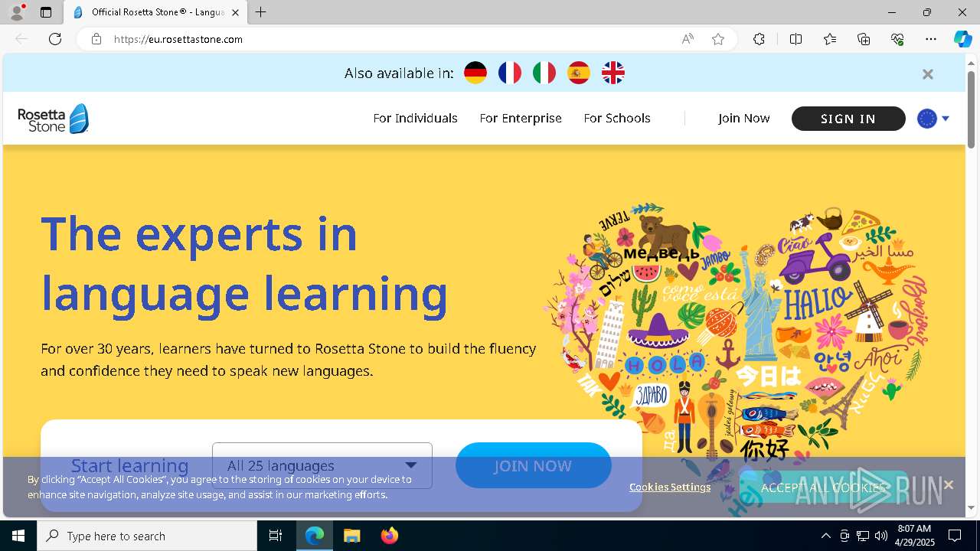Dismiss the cookie banner with X
The image size is (980, 551).
[948, 484]
